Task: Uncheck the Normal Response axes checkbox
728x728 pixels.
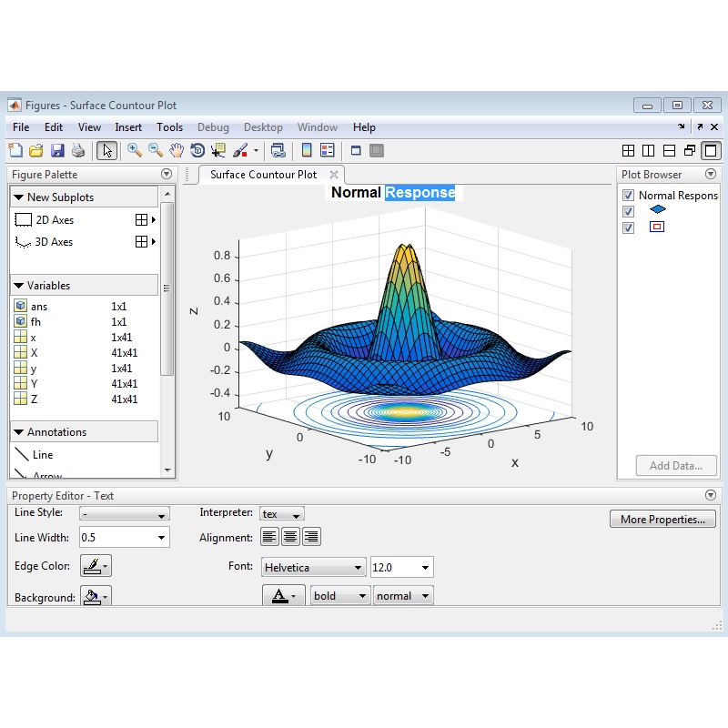Action: click(x=628, y=196)
